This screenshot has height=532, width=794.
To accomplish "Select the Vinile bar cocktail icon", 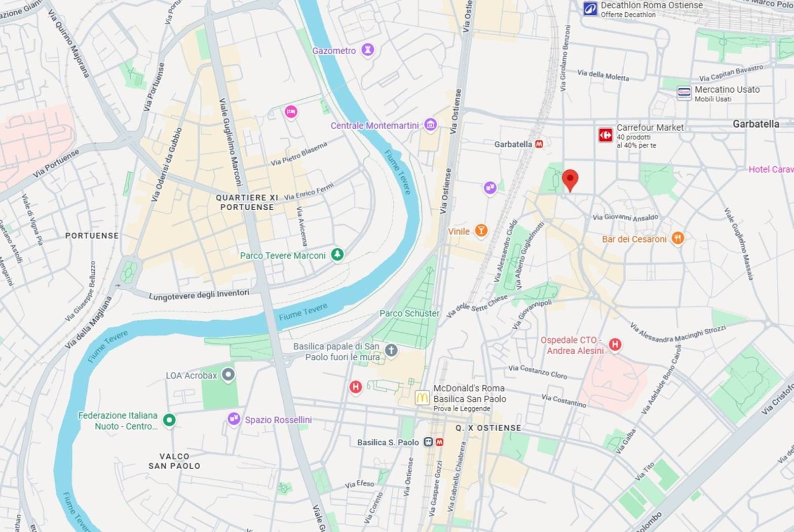I will pyautogui.click(x=481, y=231).
